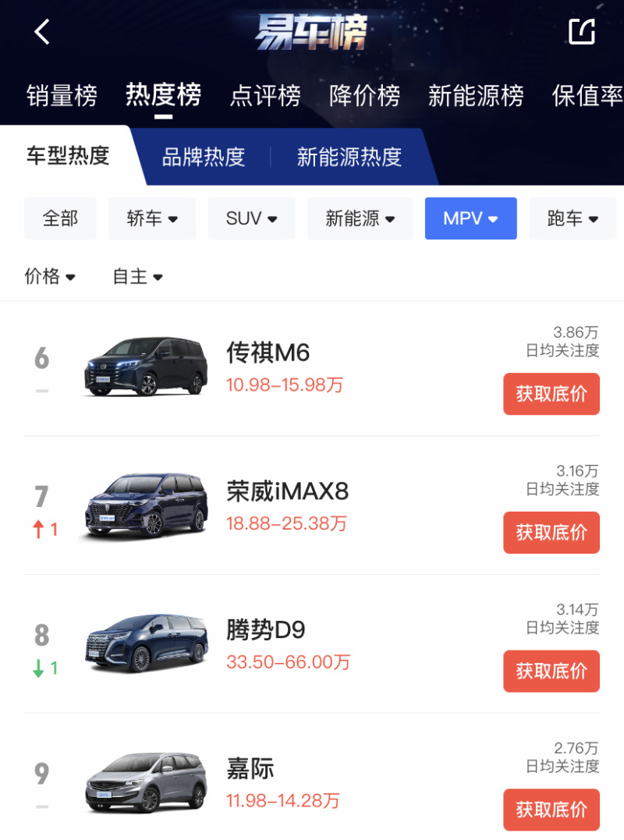This screenshot has width=624, height=840.
Task: Switch to the 降价榜 tab
Action: [365, 96]
